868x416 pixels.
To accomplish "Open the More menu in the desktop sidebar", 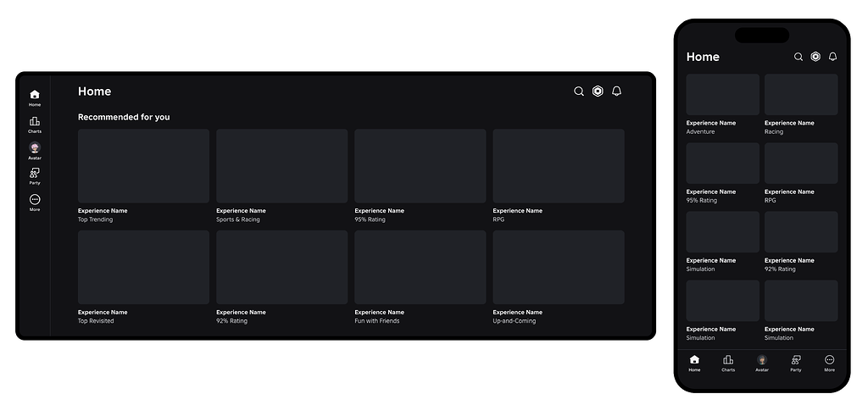I will pyautogui.click(x=34, y=203).
